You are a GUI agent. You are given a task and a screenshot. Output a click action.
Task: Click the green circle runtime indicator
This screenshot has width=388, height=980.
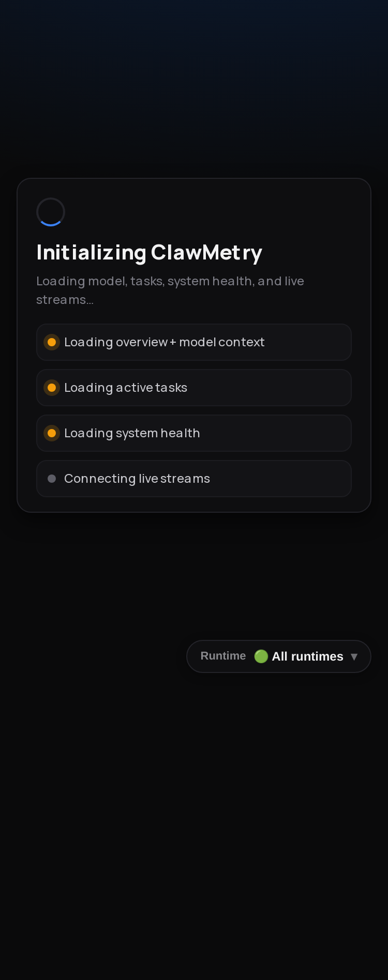tap(261, 656)
